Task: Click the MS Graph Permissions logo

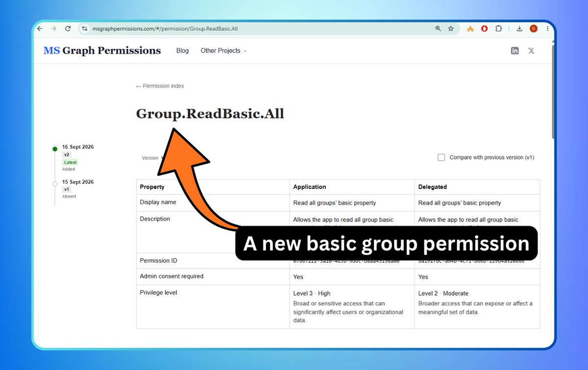Action: pyautogui.click(x=102, y=50)
